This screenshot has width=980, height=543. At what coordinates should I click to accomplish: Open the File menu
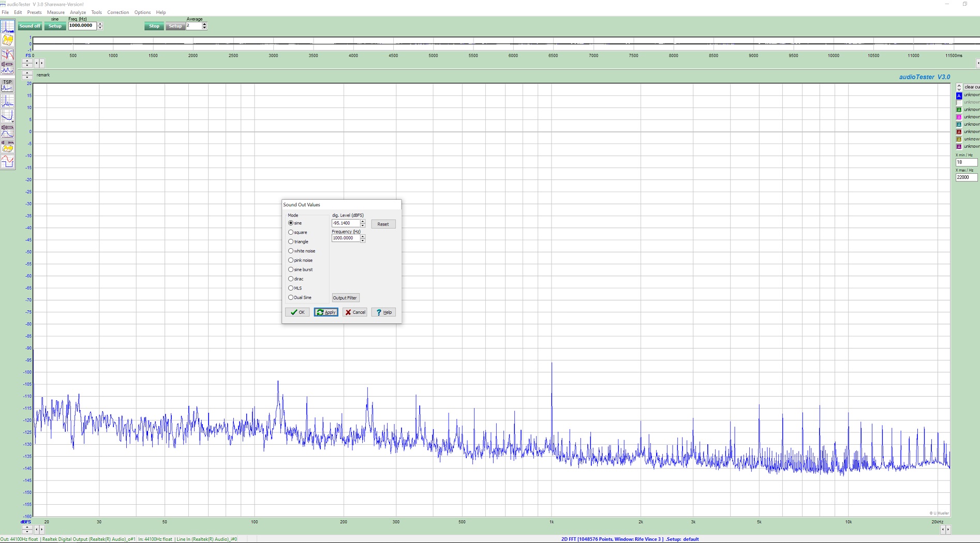(5, 12)
